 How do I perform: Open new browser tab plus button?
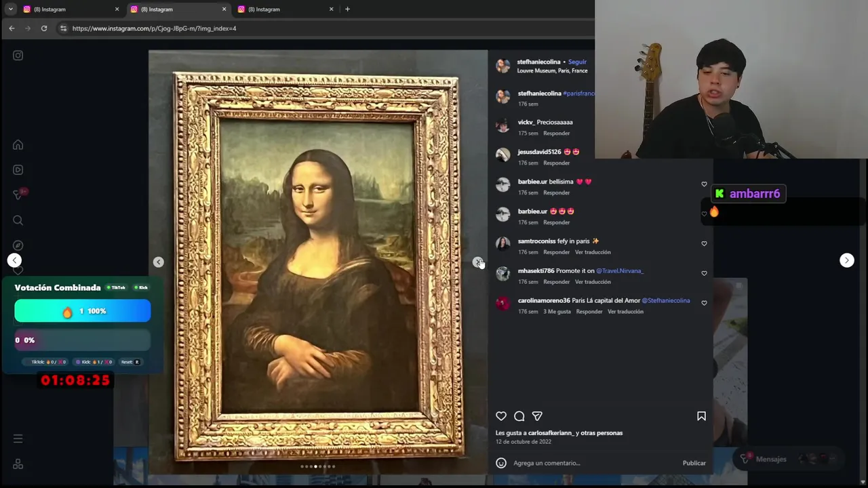coord(347,9)
